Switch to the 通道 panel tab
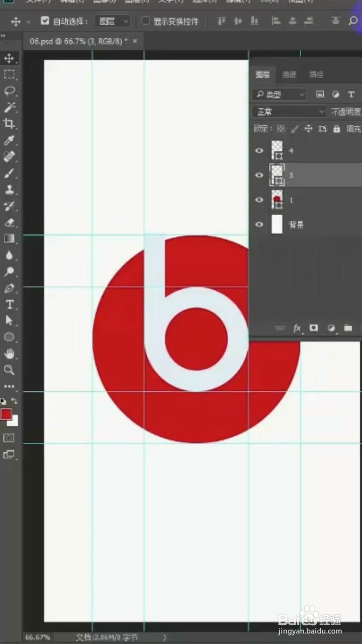The height and width of the screenshot is (644, 362). point(289,74)
